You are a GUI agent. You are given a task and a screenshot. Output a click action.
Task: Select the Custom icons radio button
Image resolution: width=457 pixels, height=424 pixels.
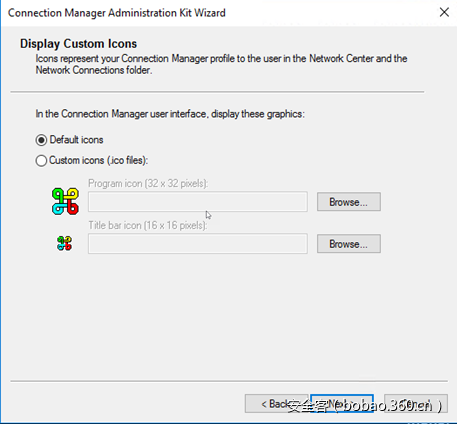point(41,161)
